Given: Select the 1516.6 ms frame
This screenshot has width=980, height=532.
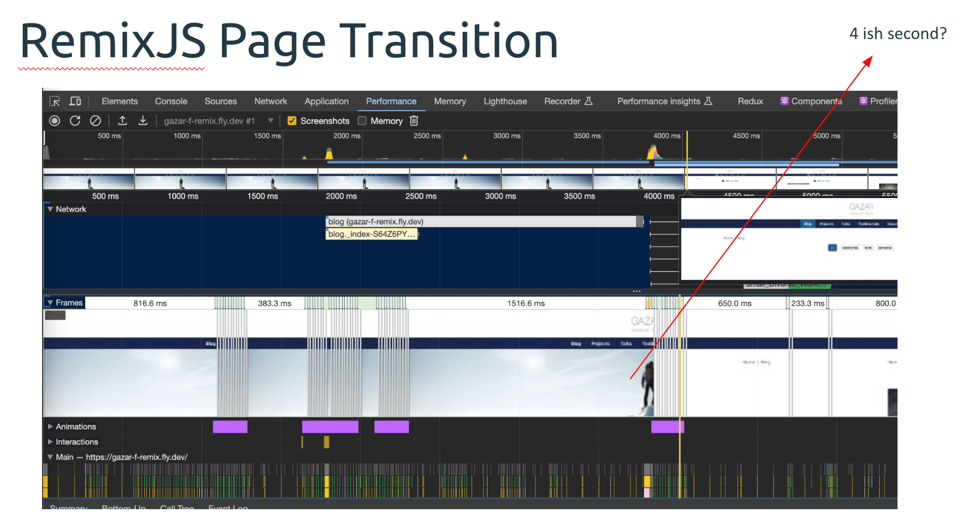Looking at the screenshot, I should pos(526,303).
